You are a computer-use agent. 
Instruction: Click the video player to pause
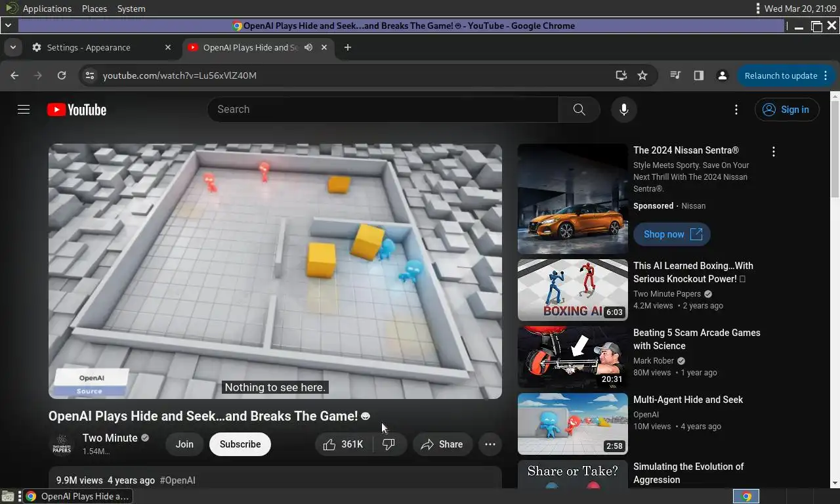coord(275,271)
